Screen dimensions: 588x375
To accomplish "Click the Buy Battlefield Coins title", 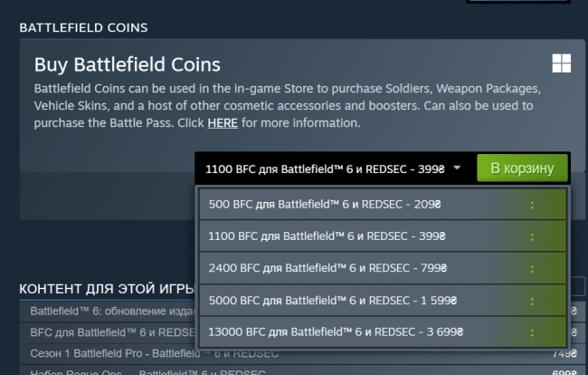I will (x=128, y=65).
